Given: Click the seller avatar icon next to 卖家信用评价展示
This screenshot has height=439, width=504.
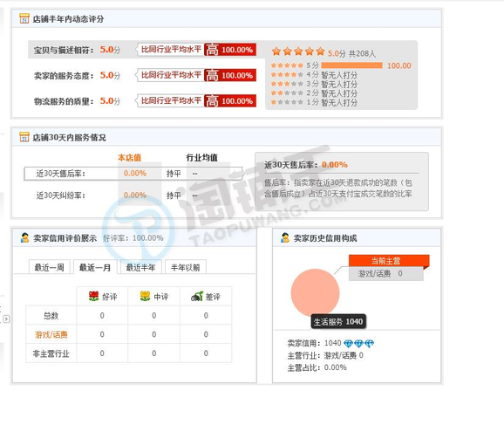Looking at the screenshot, I should click(x=24, y=238).
